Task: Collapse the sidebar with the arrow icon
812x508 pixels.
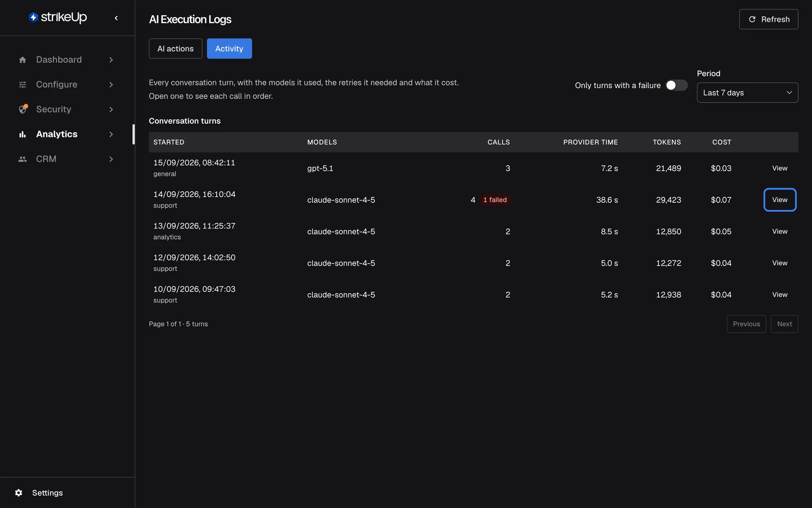Action: point(116,18)
